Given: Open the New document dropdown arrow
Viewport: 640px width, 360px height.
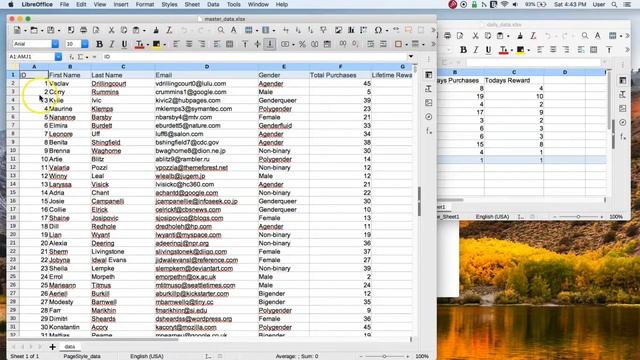Looking at the screenshot, I should pyautogui.click(x=25, y=31).
